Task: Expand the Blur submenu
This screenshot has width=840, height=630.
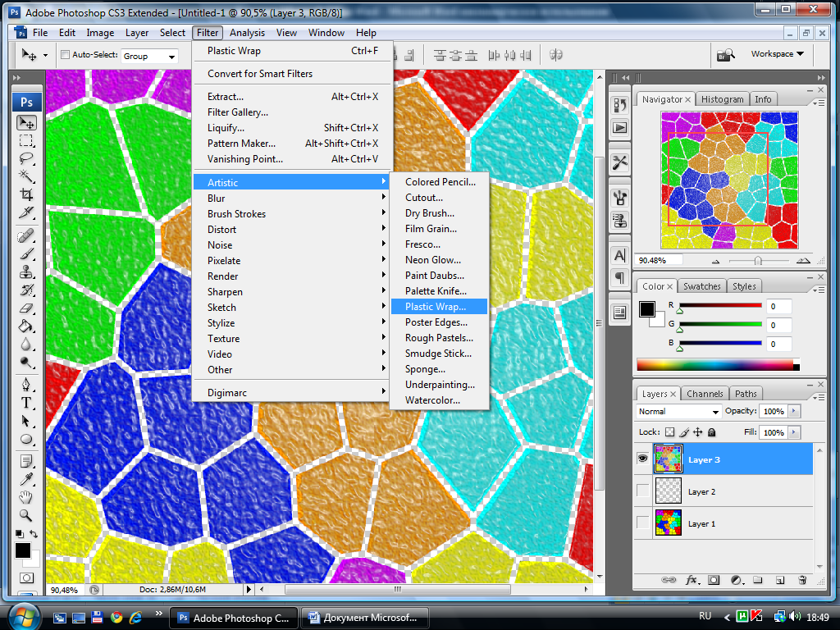Action: point(293,198)
